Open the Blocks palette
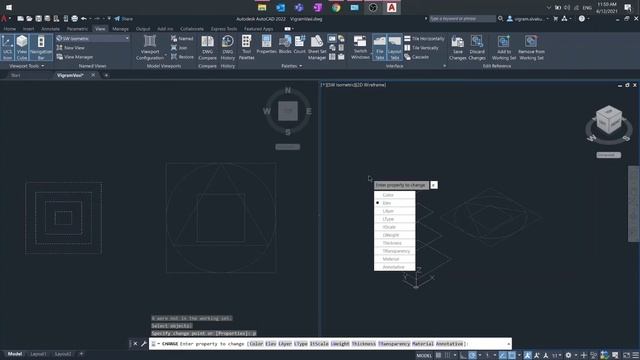Viewport: 640px width, 360px height. (x=285, y=45)
